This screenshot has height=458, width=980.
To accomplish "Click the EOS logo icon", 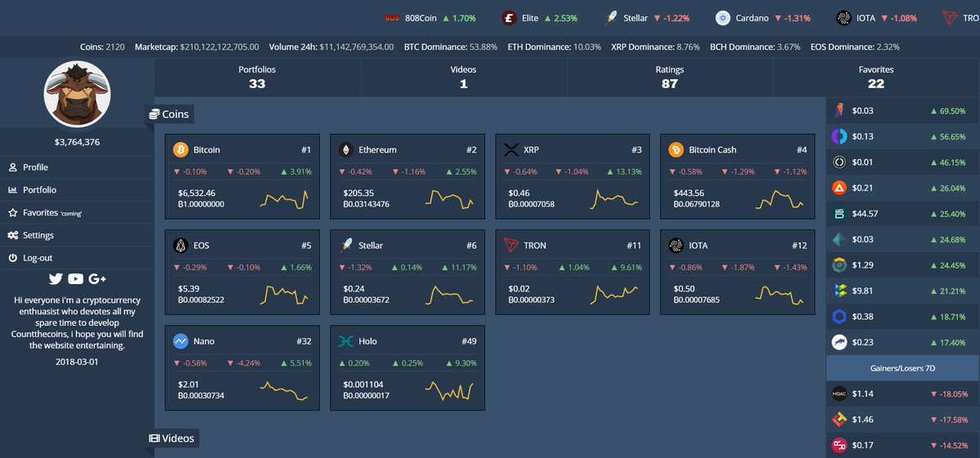I will 180,246.
